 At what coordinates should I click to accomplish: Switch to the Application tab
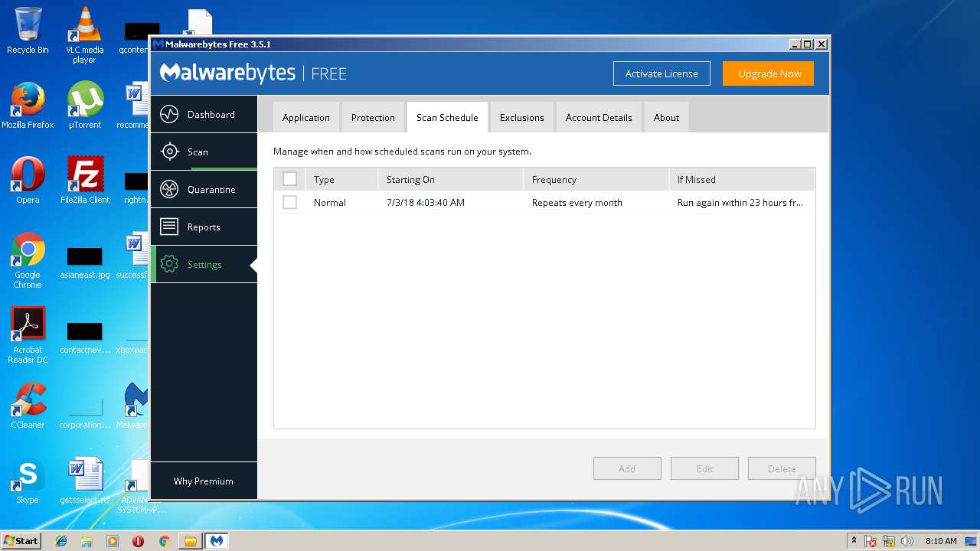(x=305, y=118)
